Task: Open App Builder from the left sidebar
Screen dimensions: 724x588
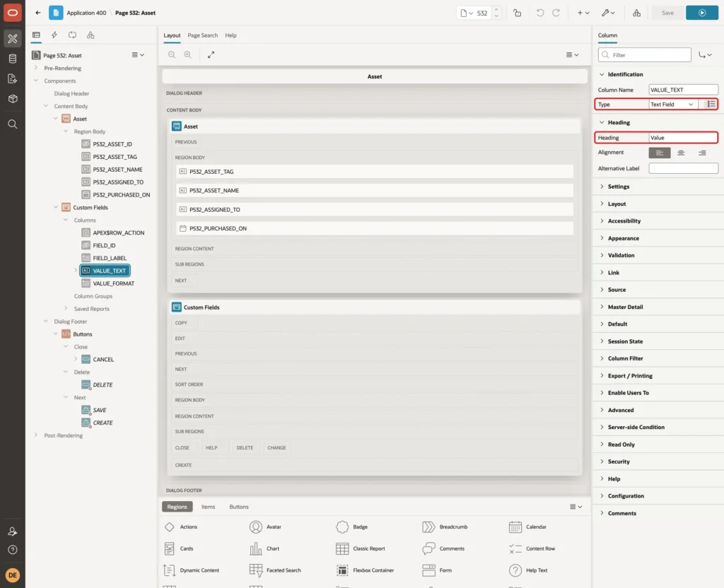Action: tap(13, 39)
